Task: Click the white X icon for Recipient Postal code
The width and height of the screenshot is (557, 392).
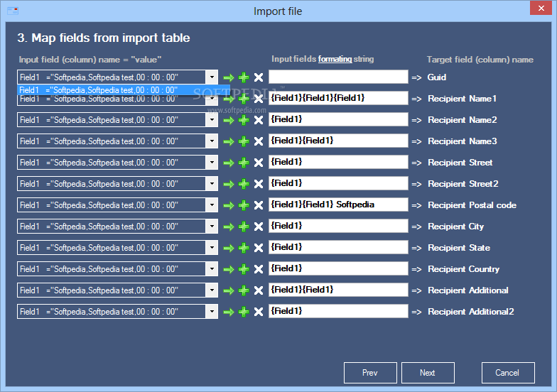Action: click(259, 205)
